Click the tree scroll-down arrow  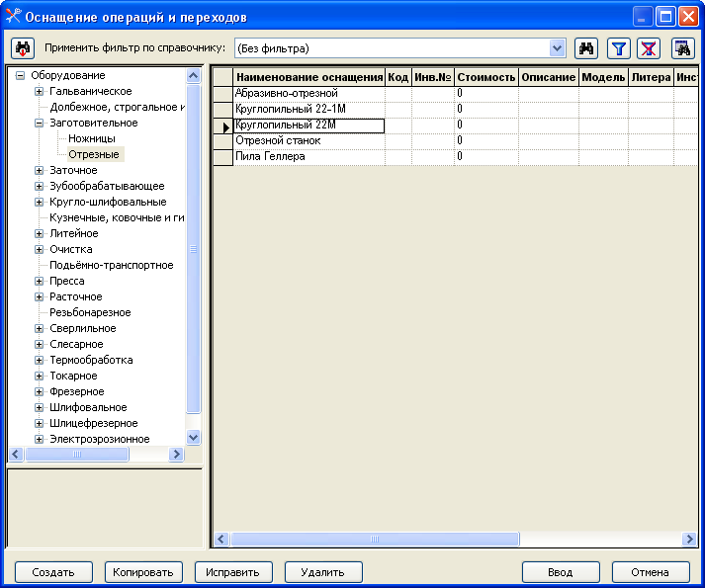(x=193, y=437)
